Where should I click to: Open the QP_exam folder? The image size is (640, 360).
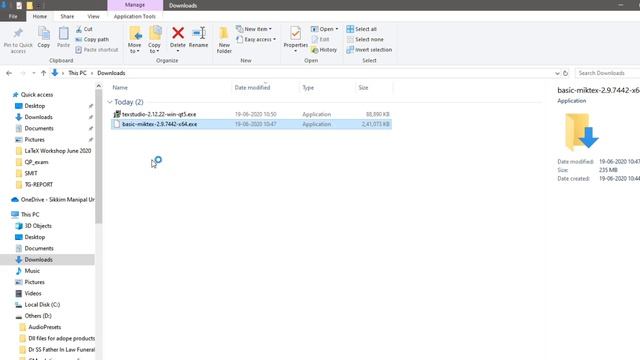[x=36, y=162]
